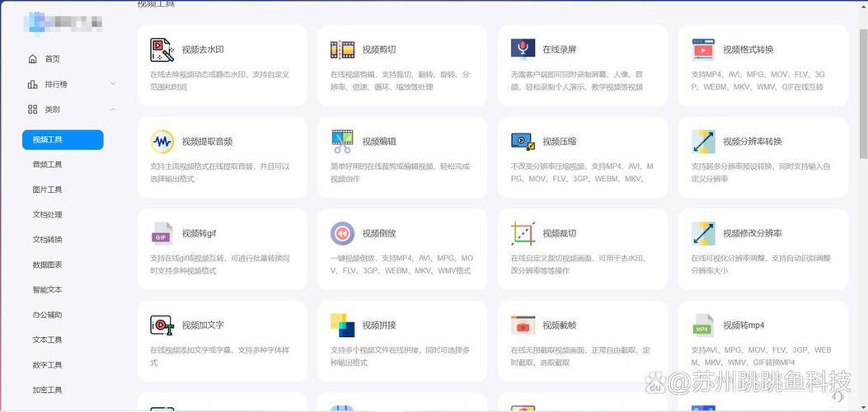Click the 视频裁切 crop icon
The image size is (868, 412).
coord(523,233)
